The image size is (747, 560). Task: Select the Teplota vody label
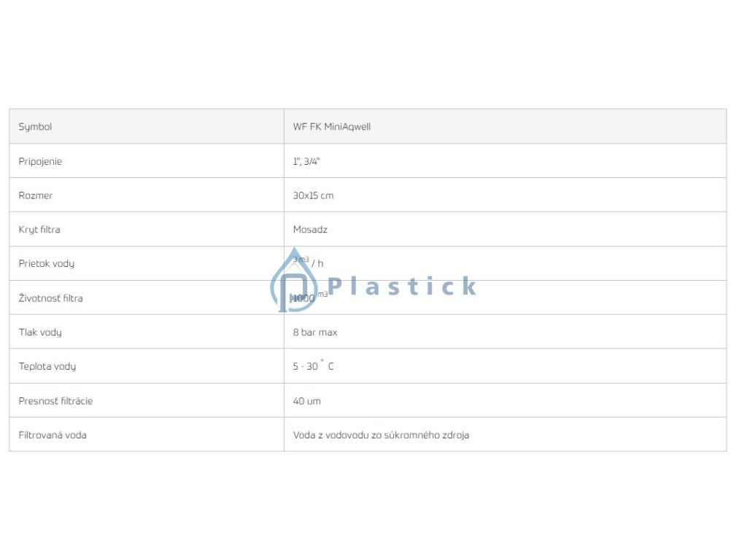(47, 366)
